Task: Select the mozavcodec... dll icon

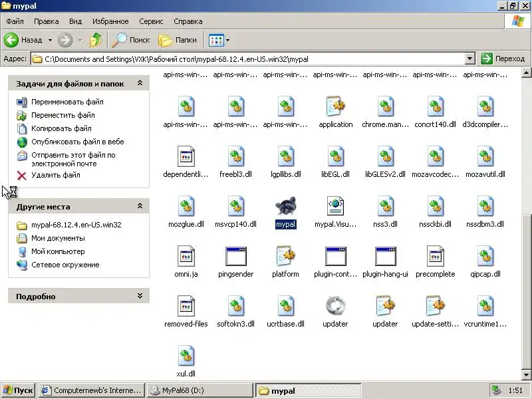Action: [436, 156]
